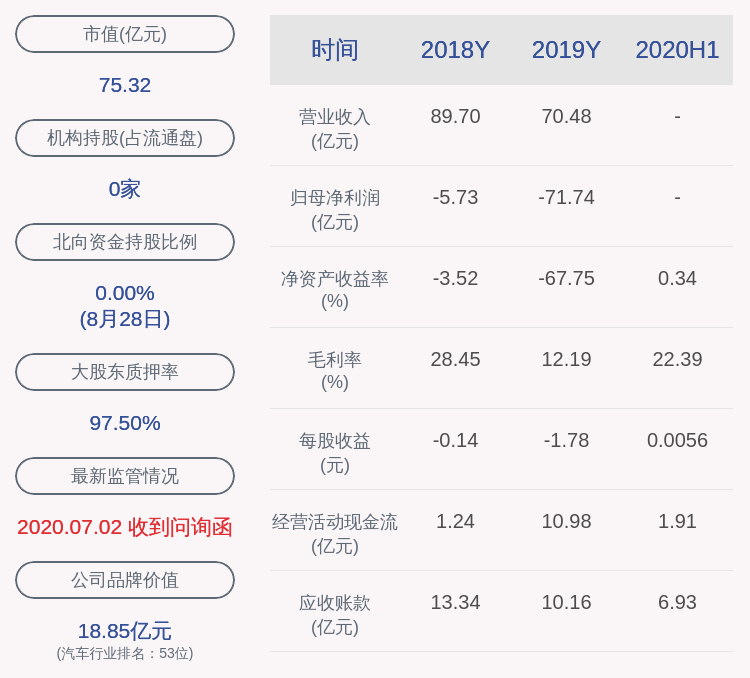Screen dimensions: 750x678
Task: Click the 市值(亿元) pill label
Action: [x=125, y=34]
